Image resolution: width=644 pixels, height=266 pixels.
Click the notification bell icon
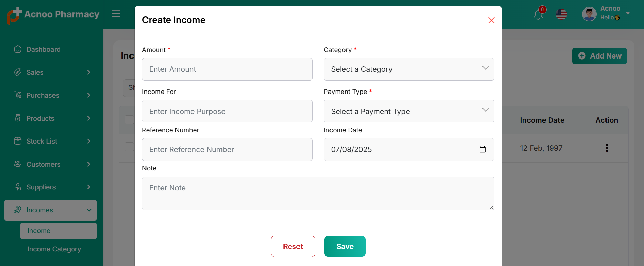pos(538,15)
